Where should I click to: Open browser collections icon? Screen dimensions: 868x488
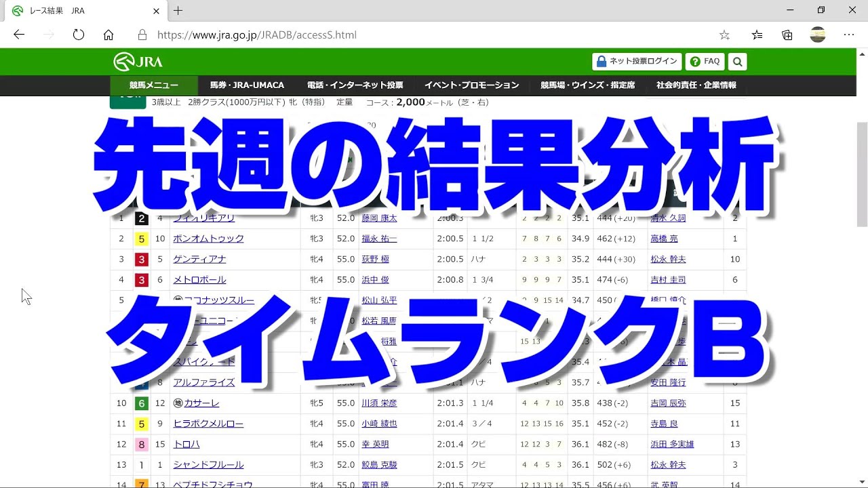click(x=787, y=35)
